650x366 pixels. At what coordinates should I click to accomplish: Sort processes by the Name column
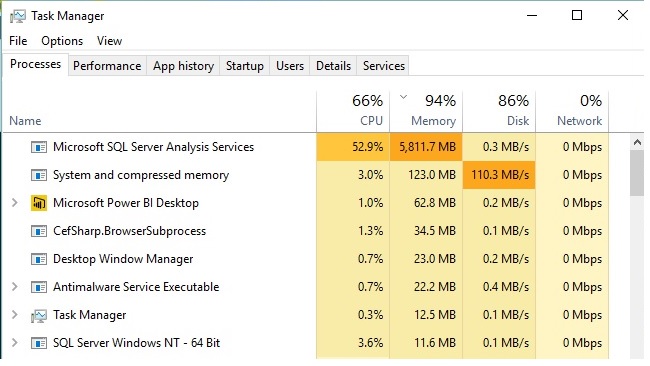click(160, 112)
